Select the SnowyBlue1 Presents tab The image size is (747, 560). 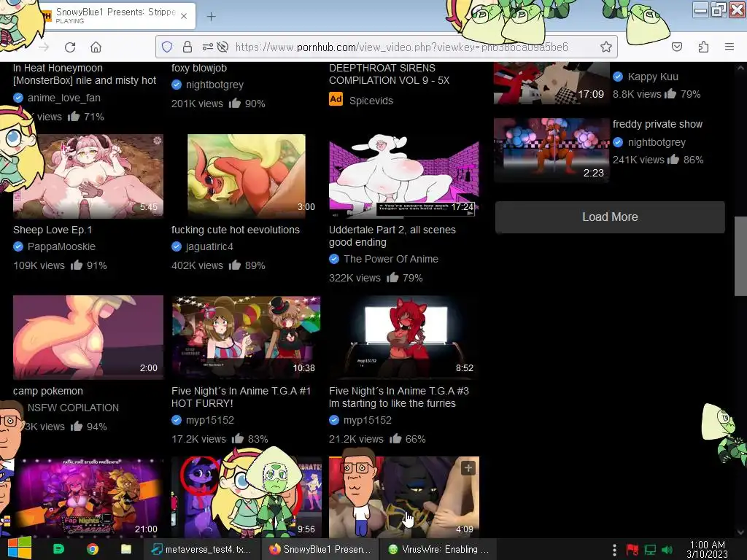click(x=116, y=16)
